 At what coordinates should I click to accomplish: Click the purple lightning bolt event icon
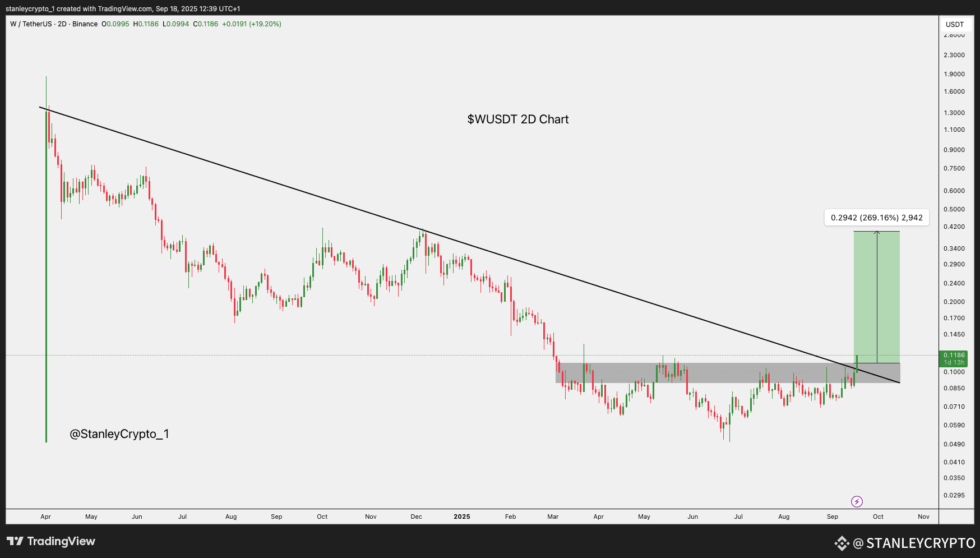pos(857,501)
